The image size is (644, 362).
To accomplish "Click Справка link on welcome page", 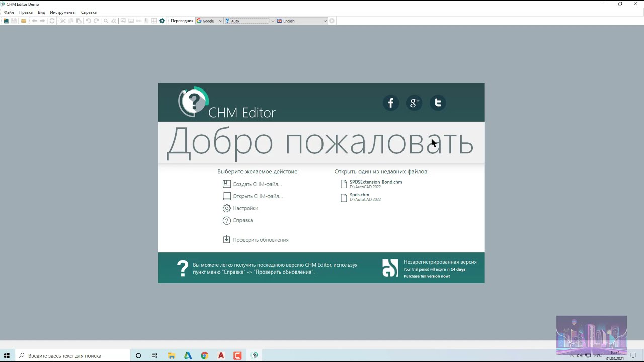I will click(x=243, y=220).
